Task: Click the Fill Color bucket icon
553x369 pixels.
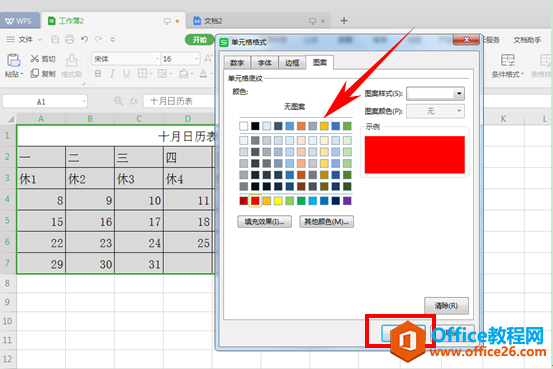Action: pyautogui.click(x=183, y=74)
